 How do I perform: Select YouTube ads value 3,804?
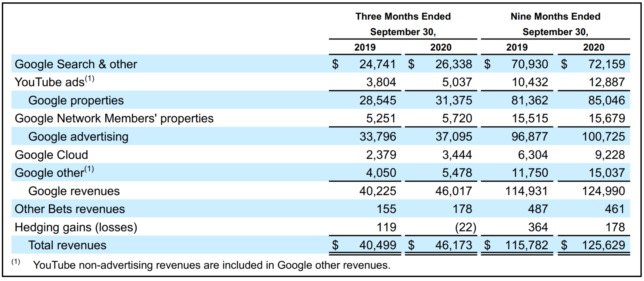(x=381, y=82)
